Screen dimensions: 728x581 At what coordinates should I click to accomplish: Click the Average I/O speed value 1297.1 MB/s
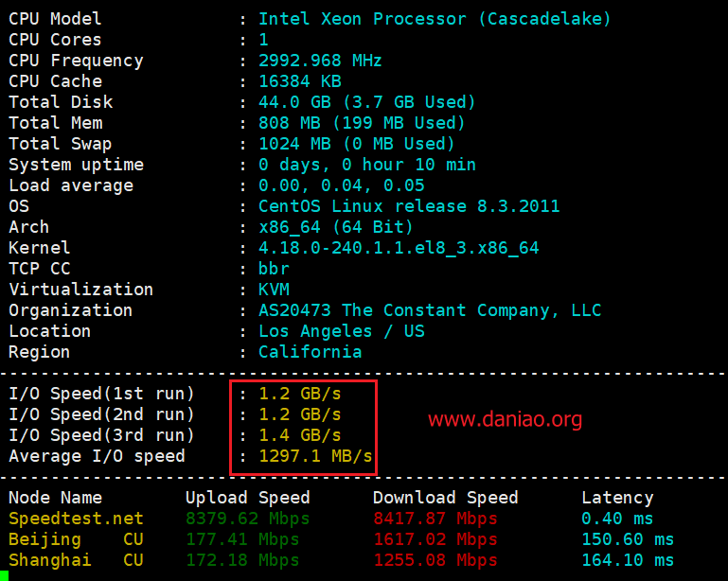click(x=315, y=456)
